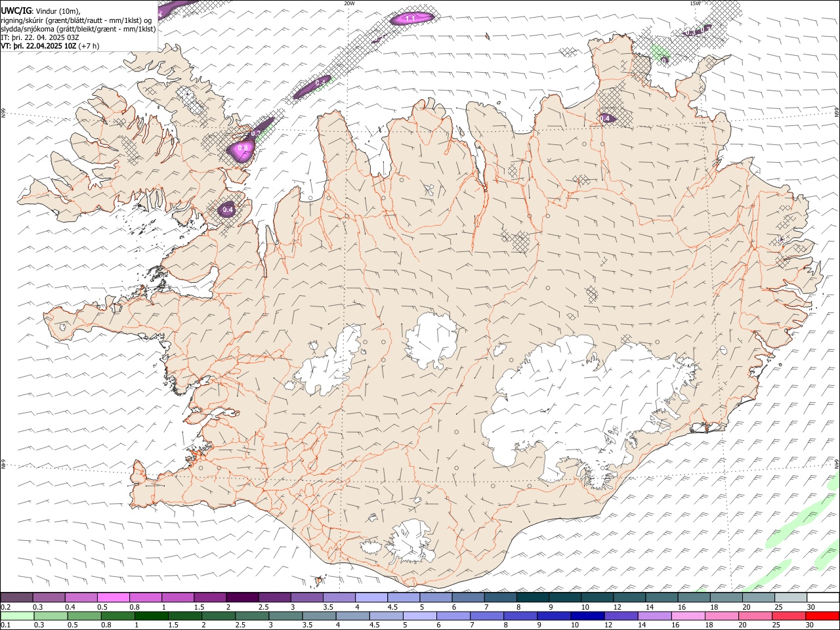Click the '15W' longitude label

[695, 3]
